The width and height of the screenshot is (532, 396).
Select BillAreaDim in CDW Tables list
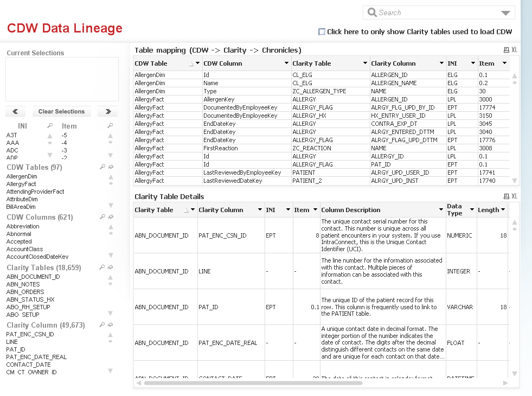[x=21, y=207]
